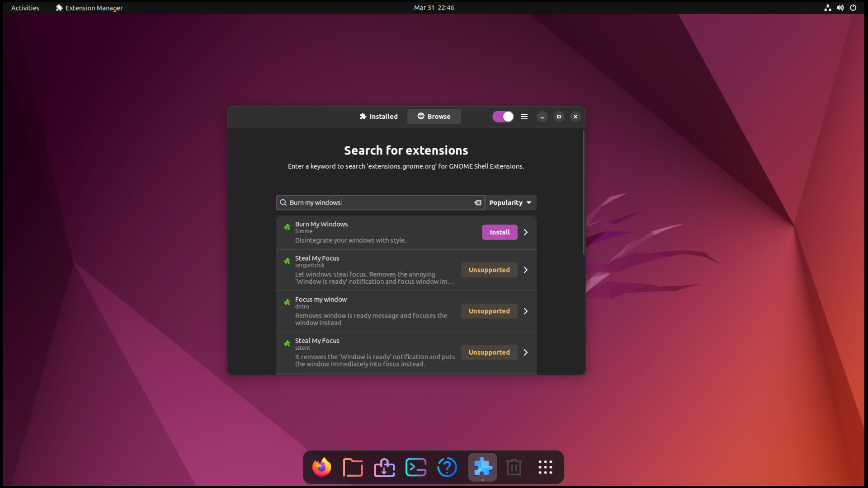Open the hamburger main menu
Viewport: 868px width, 488px height.
(x=524, y=117)
